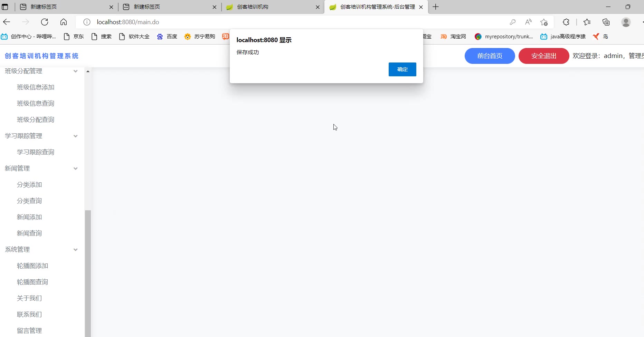Open the browser extensions puzzle icon
The height and width of the screenshot is (337, 644).
(566, 22)
